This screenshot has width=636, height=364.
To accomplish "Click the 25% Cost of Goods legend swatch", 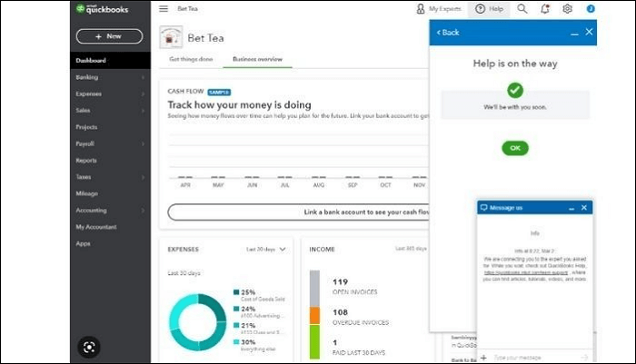I will (236, 292).
